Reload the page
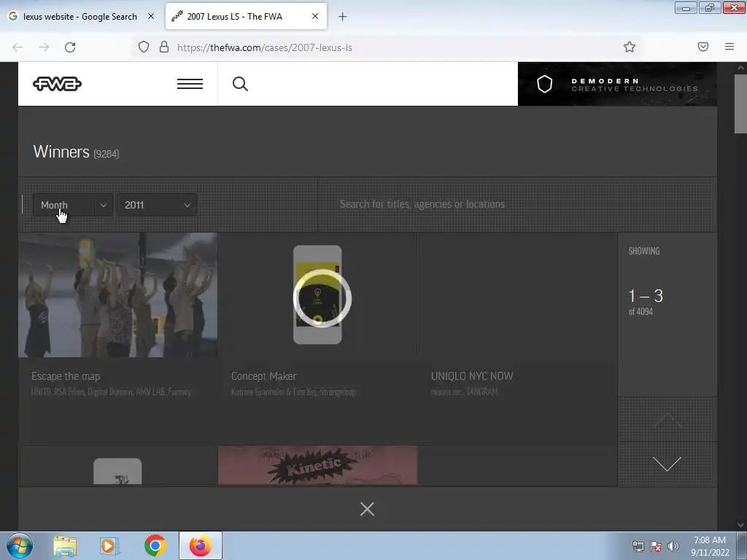 tap(70, 47)
